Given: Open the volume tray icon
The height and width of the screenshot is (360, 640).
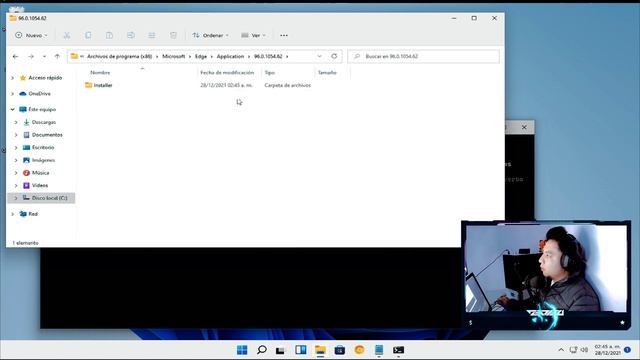Looking at the screenshot, I should [584, 350].
